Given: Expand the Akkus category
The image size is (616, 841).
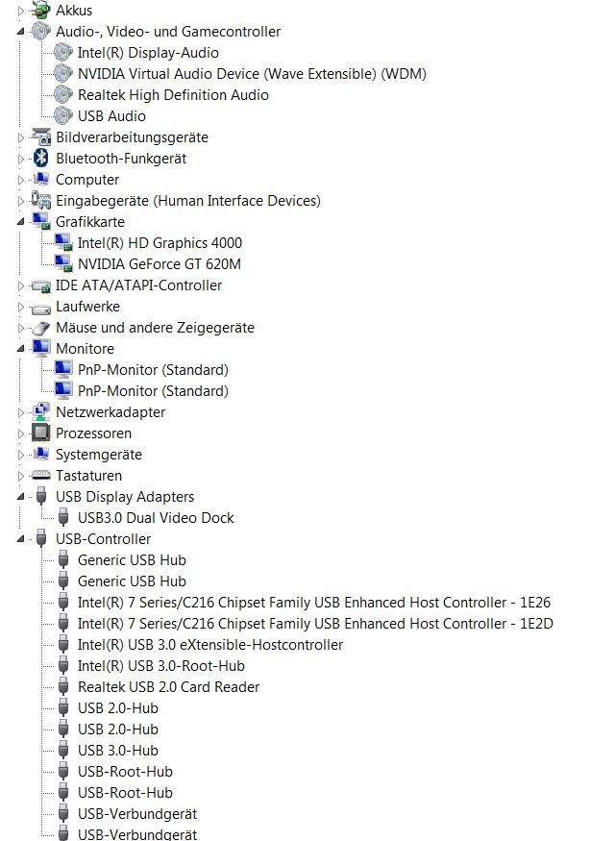Looking at the screenshot, I should tap(21, 11).
